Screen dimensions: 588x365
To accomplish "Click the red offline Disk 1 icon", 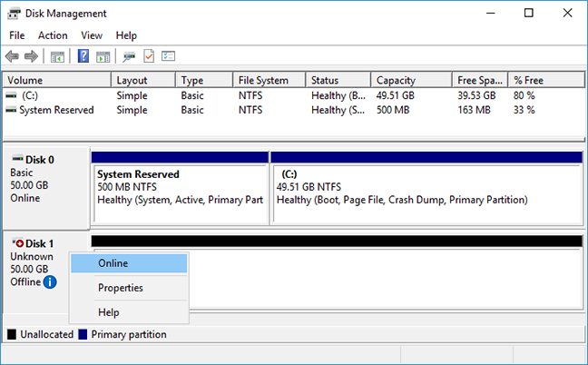I will click(17, 242).
